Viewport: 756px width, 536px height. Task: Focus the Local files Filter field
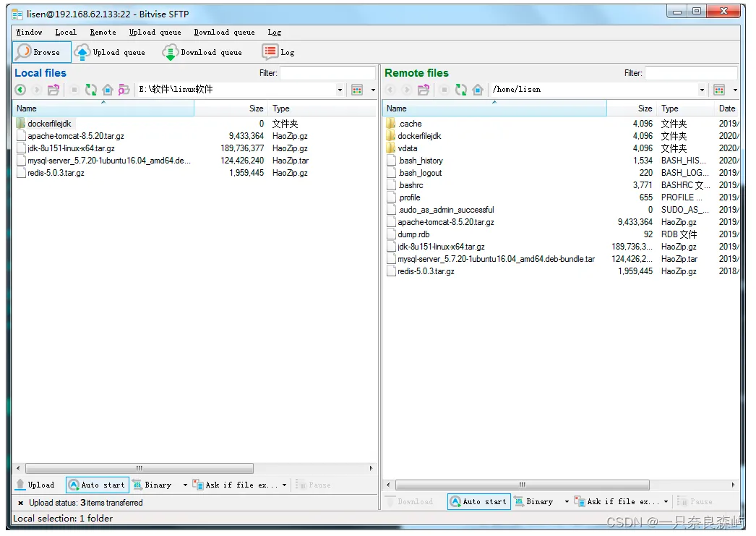327,73
